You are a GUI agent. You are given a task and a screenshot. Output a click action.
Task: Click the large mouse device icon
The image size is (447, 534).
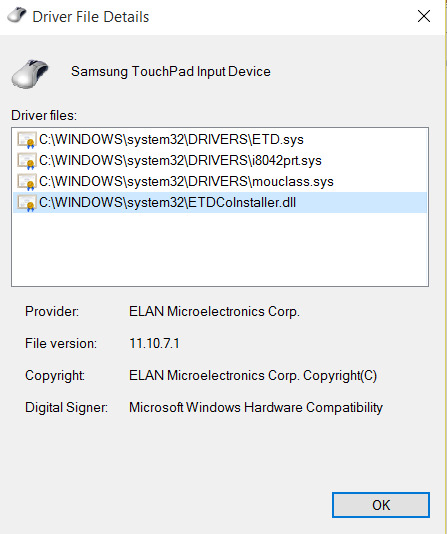pos(30,74)
